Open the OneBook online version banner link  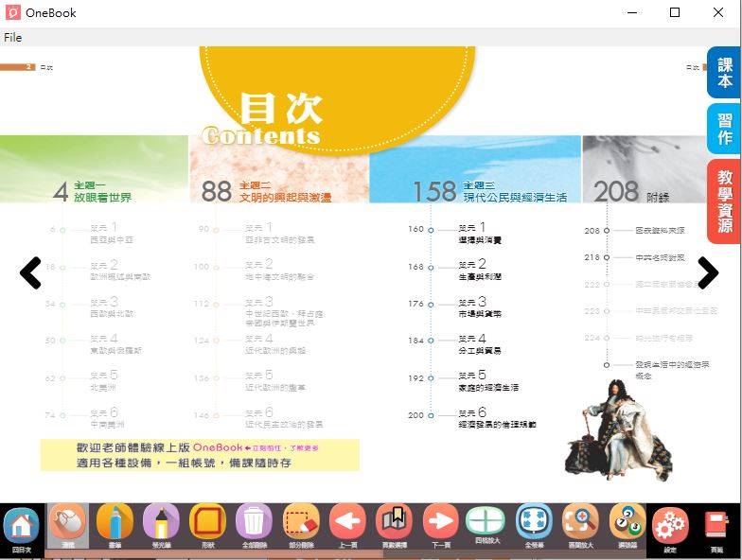[x=200, y=455]
